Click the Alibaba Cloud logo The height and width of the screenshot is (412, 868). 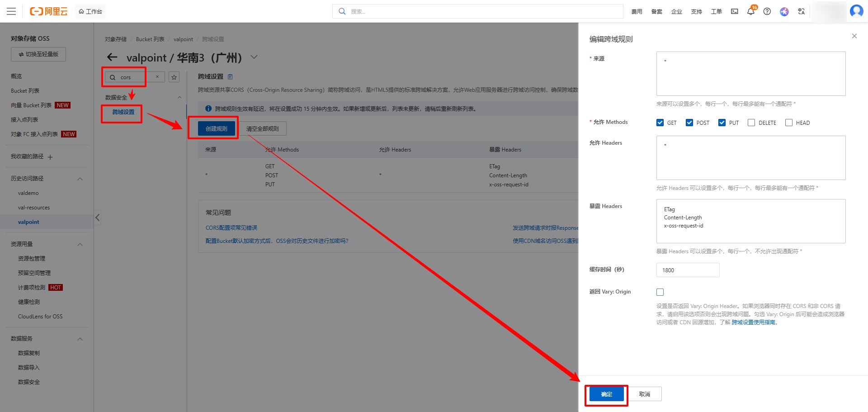[x=48, y=11]
